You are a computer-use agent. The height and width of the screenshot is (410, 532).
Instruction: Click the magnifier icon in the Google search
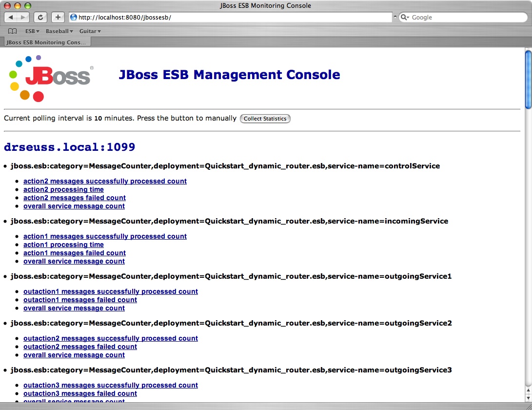[x=404, y=17]
